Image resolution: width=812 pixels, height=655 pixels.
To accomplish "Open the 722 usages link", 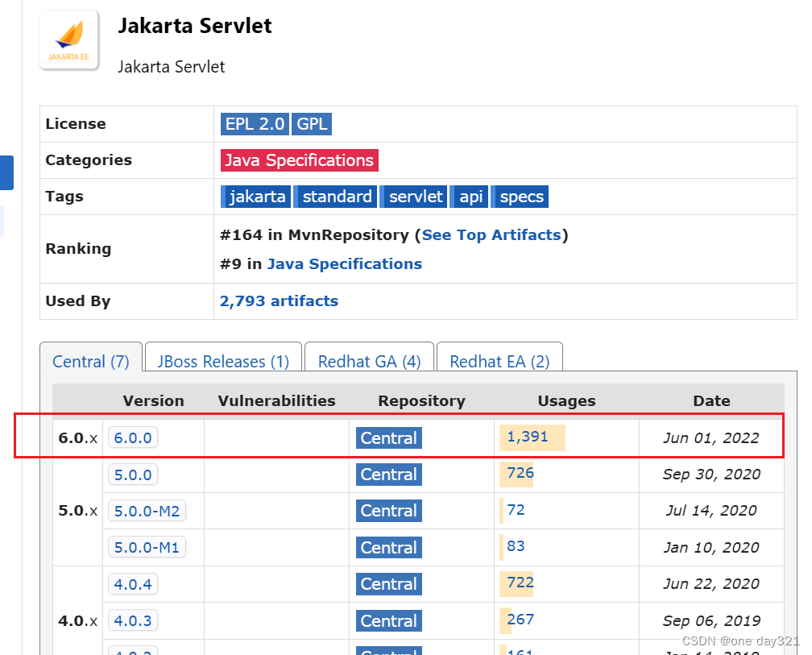I will [x=520, y=582].
